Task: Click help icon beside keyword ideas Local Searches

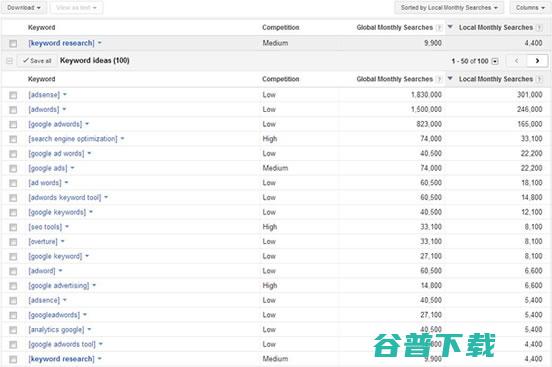Action: coord(539,79)
